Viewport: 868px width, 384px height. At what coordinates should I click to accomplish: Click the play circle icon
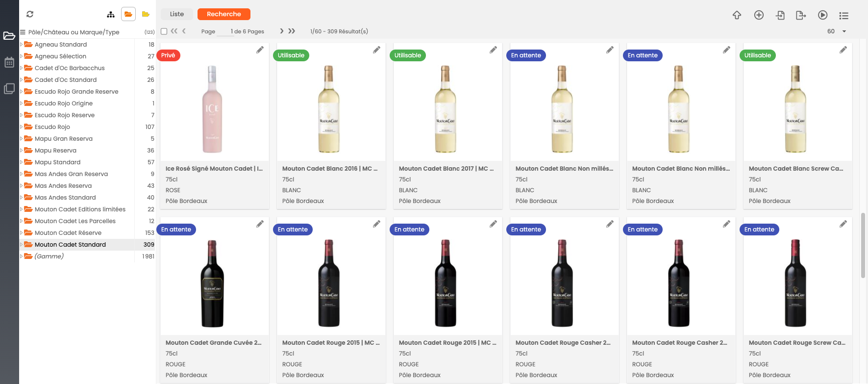[x=823, y=15]
